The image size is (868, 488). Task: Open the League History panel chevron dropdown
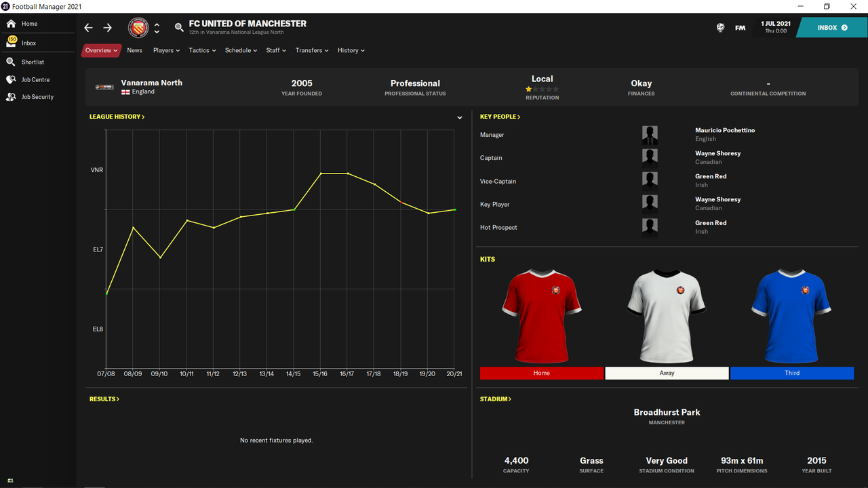point(459,117)
